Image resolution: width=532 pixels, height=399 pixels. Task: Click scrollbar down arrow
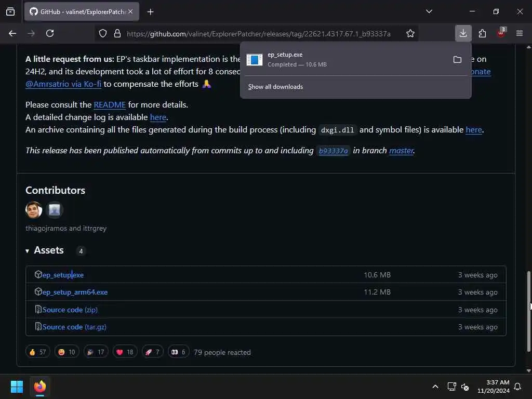(x=528, y=371)
